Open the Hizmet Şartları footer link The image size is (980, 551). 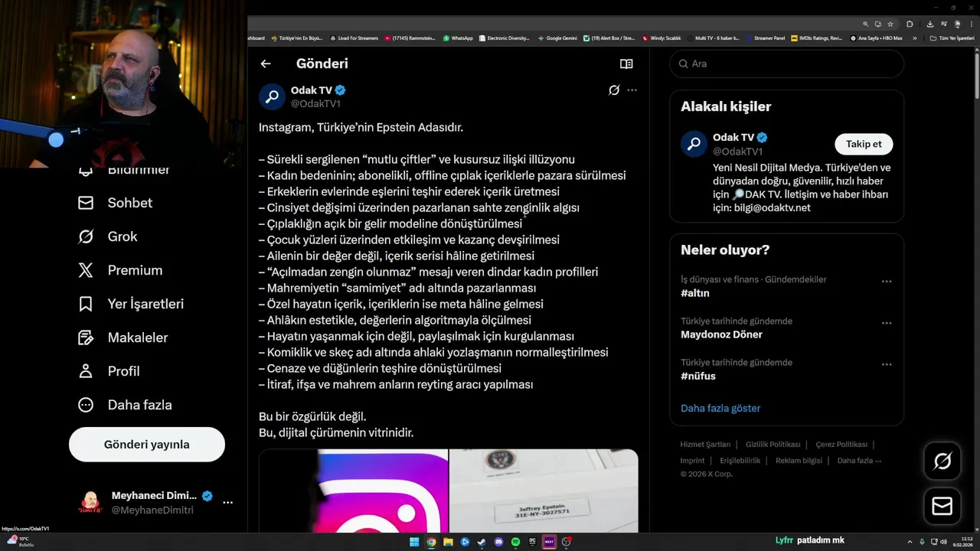tap(705, 445)
